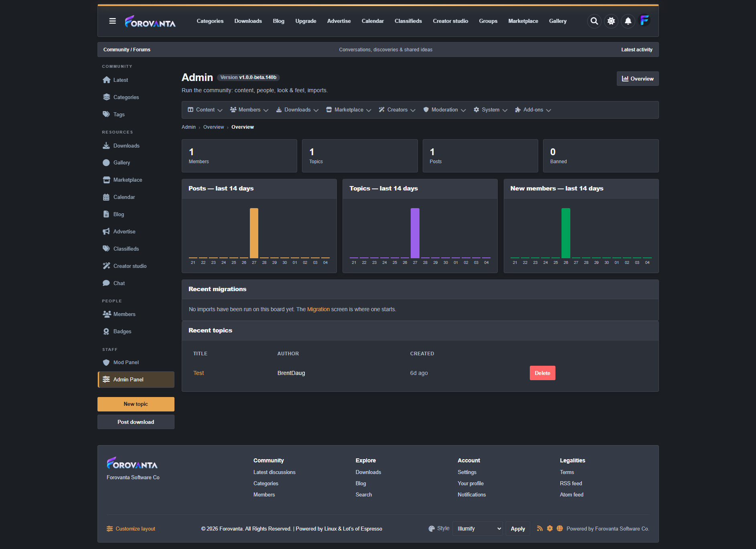
Task: Click the Forovanta logo in header
Action: tap(150, 21)
